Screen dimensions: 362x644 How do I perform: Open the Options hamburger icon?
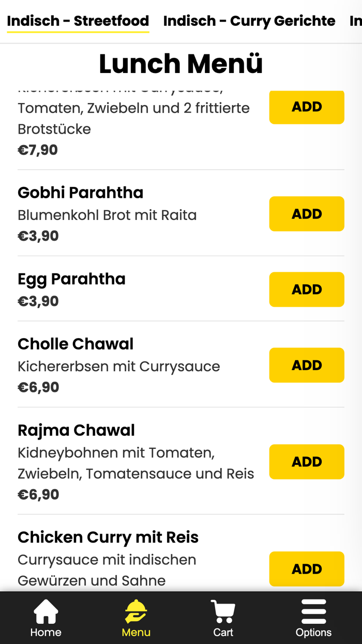tap(313, 612)
